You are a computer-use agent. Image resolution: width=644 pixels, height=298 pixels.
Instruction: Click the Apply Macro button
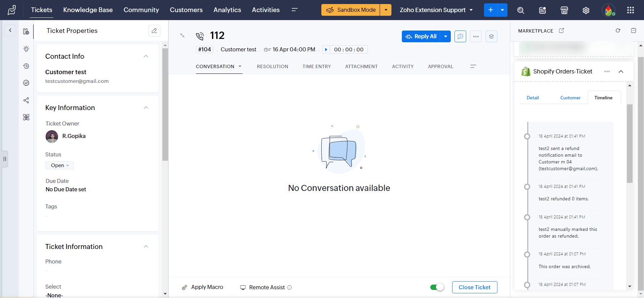point(203,287)
